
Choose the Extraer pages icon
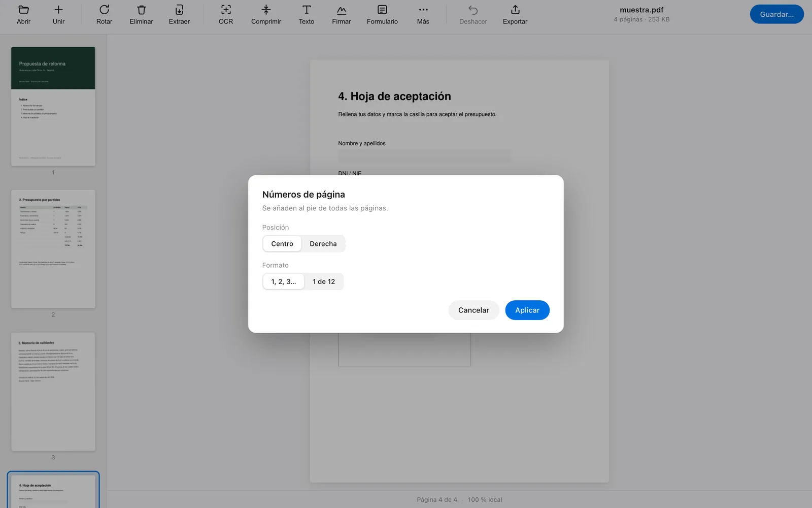(179, 15)
